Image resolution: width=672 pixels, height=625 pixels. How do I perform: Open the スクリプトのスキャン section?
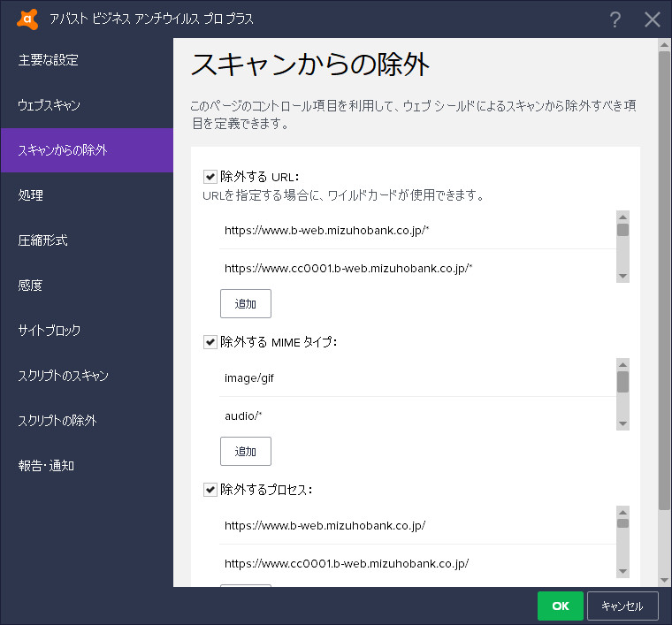pyautogui.click(x=87, y=376)
